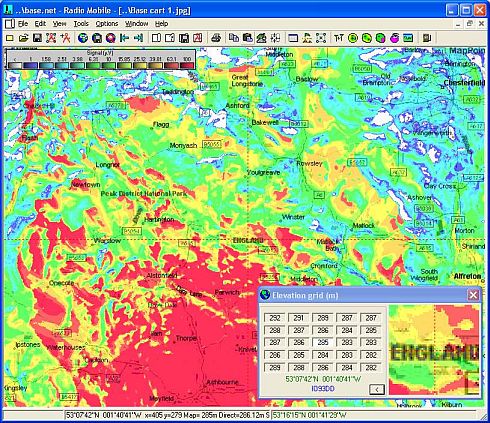Click the Elevation grid map thumbnail
The height and width of the screenshot is (423, 490).
click(434, 350)
